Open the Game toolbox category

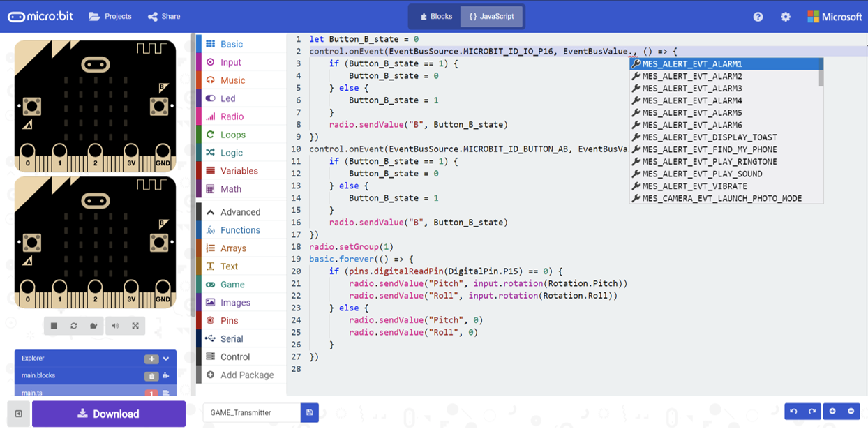pyautogui.click(x=241, y=285)
